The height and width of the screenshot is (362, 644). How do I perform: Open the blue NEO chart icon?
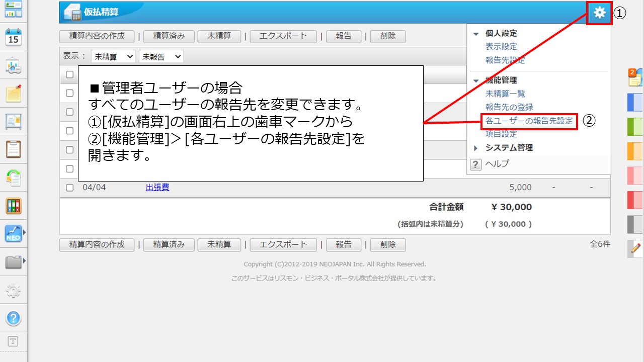point(14,234)
